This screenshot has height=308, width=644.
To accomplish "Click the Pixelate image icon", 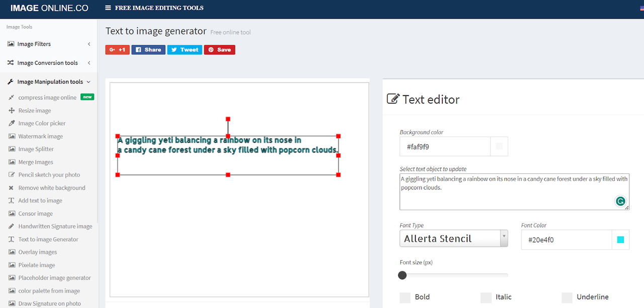I will point(12,265).
